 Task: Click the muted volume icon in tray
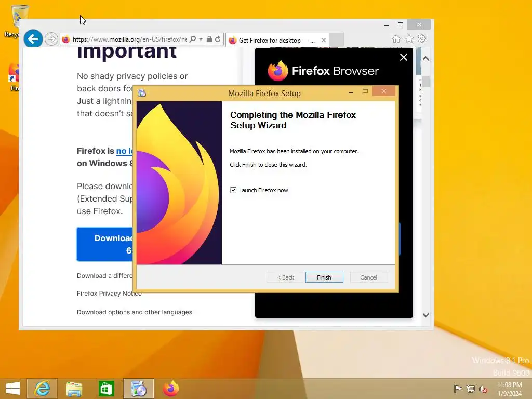[483, 389]
